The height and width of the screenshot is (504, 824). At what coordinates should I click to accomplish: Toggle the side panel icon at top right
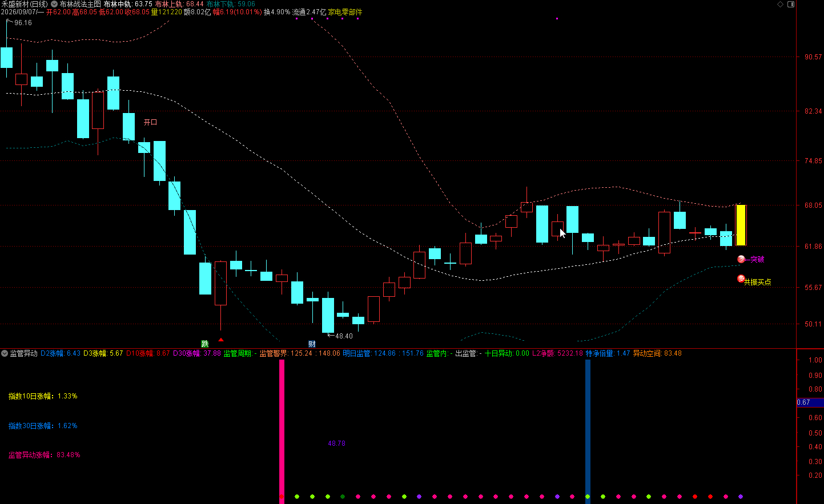791,4
